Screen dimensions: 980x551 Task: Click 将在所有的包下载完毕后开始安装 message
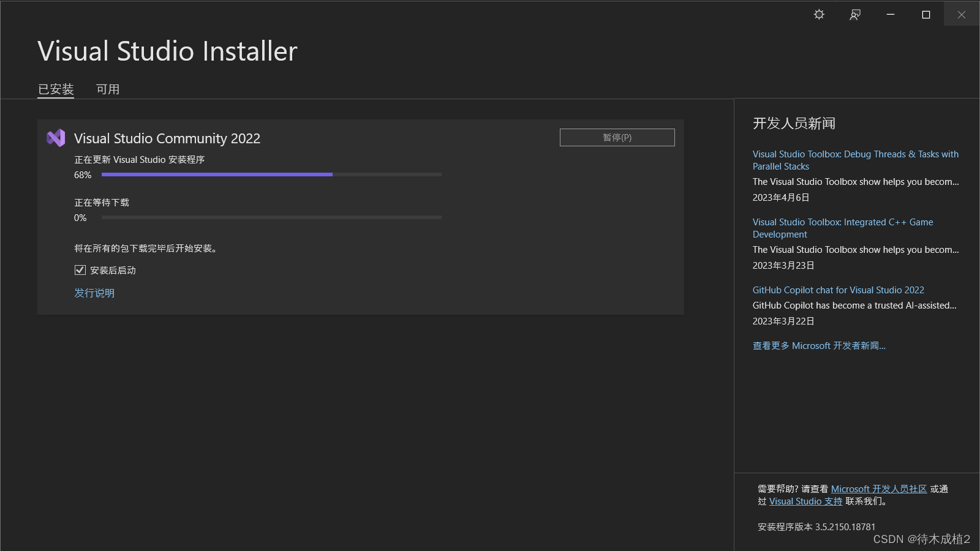146,248
